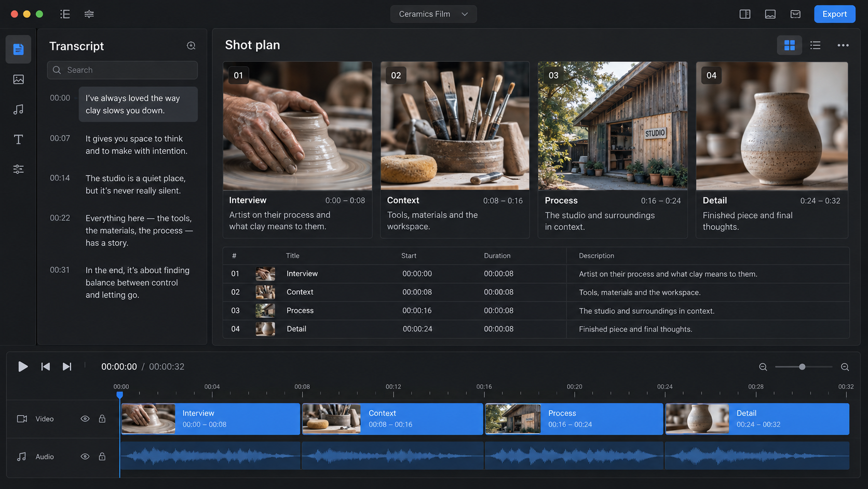Select shot card 03 Process thumbnail
868x489 pixels.
[x=613, y=126]
